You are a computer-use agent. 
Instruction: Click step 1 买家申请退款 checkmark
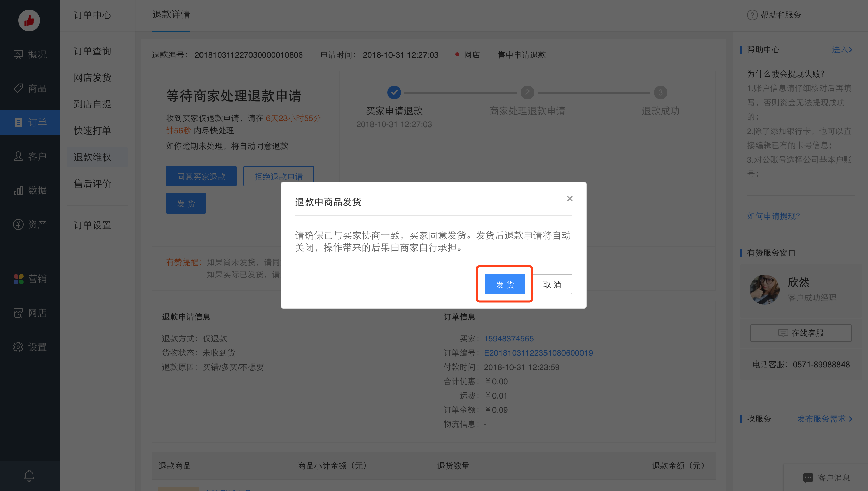[394, 92]
